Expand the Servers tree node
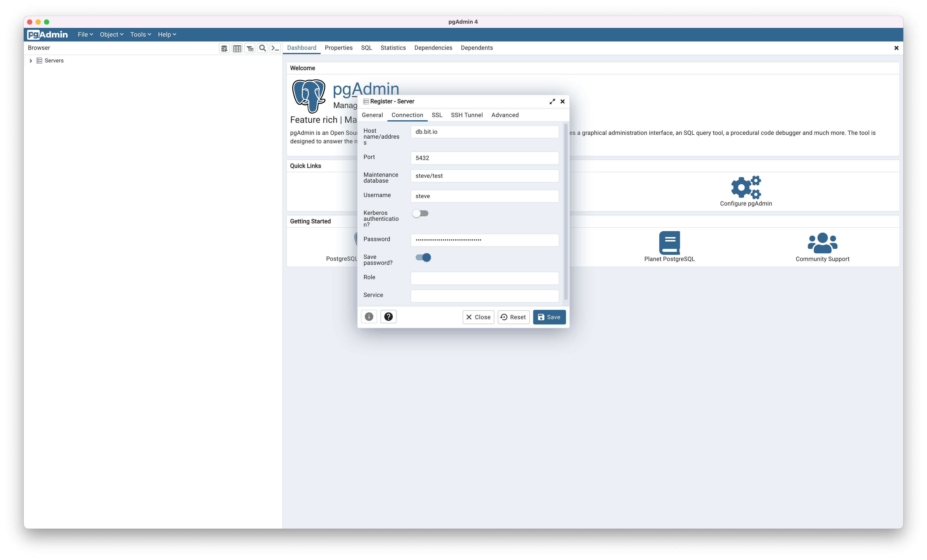Screen dimensions: 927x560 coord(31,61)
